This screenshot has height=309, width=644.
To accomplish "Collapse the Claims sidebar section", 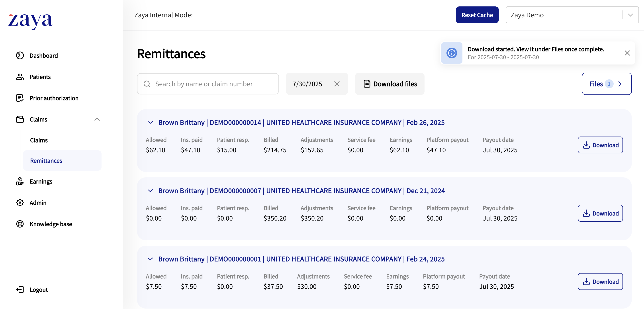I will pyautogui.click(x=97, y=119).
